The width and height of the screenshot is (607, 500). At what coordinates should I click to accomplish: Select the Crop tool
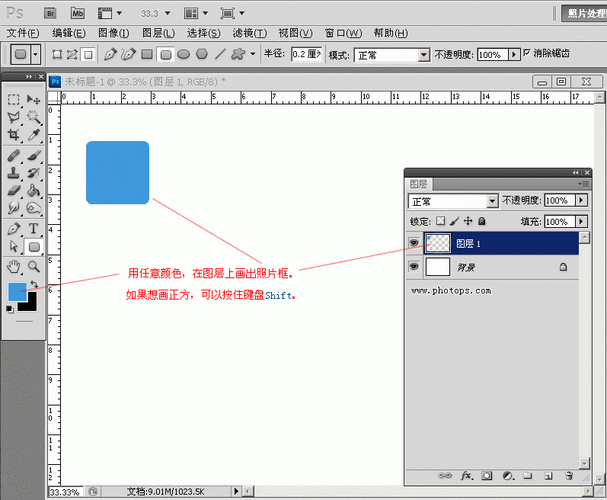[x=14, y=135]
